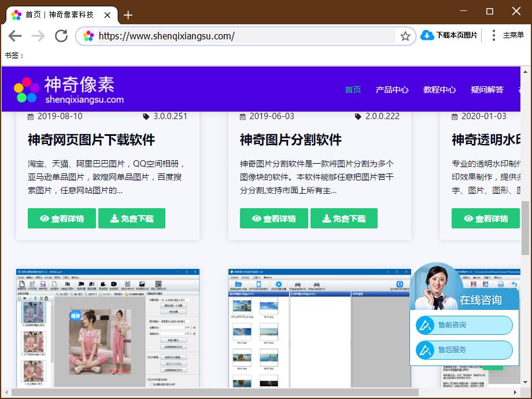Open 神奇透明水印 product title link

coord(486,140)
